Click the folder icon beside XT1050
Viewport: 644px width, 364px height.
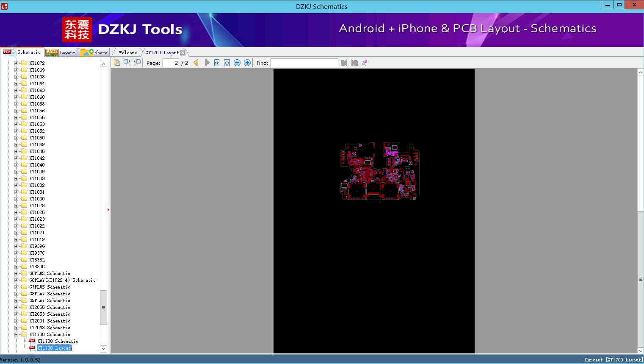pyautogui.click(x=24, y=138)
